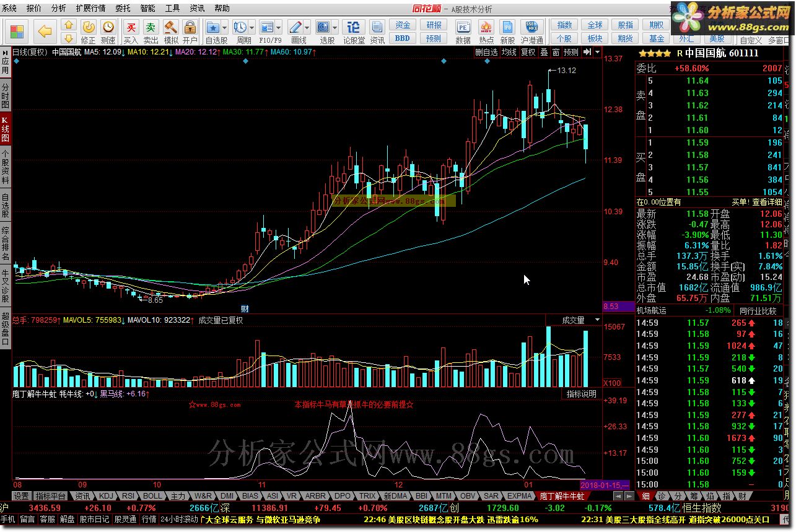This screenshot has height=532, width=796.
Task: Click the 股市日记 status bar item
Action: coord(95,519)
